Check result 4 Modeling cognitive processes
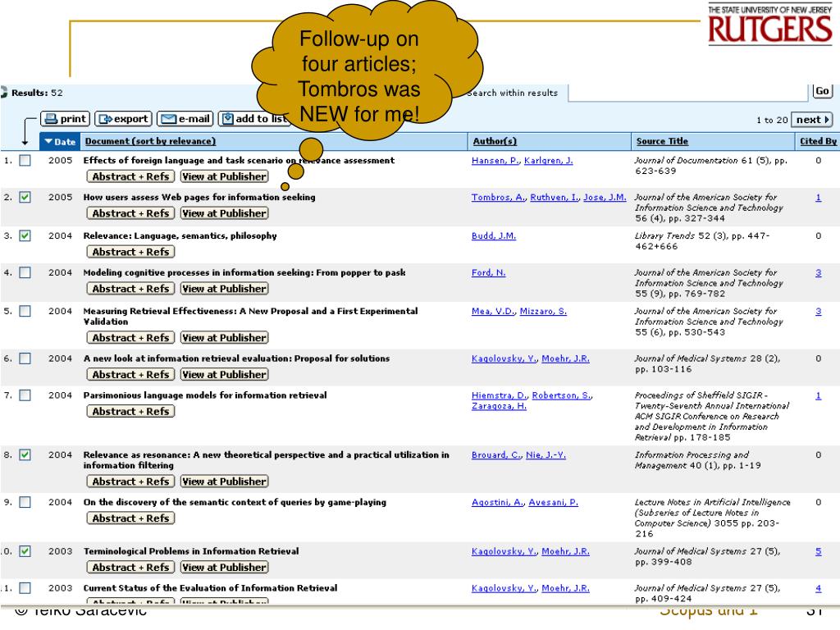Screen dimensions: 840x630 pos(25,272)
